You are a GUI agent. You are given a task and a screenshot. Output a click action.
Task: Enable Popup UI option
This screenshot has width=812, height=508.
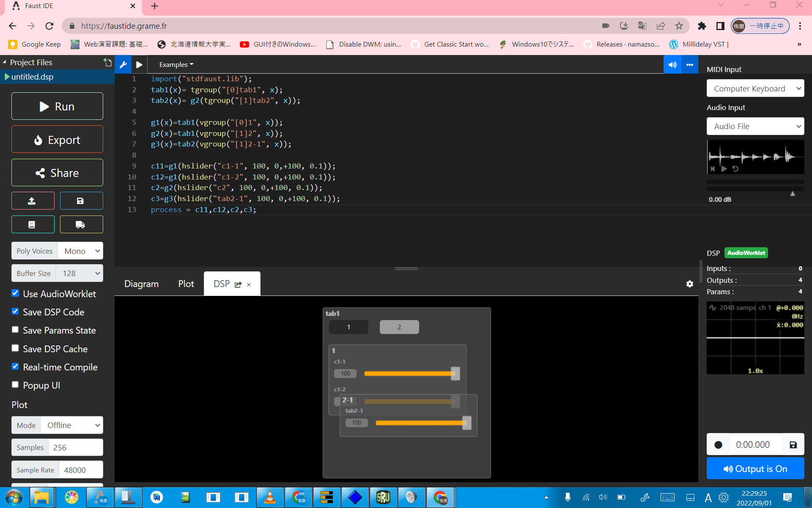point(15,384)
